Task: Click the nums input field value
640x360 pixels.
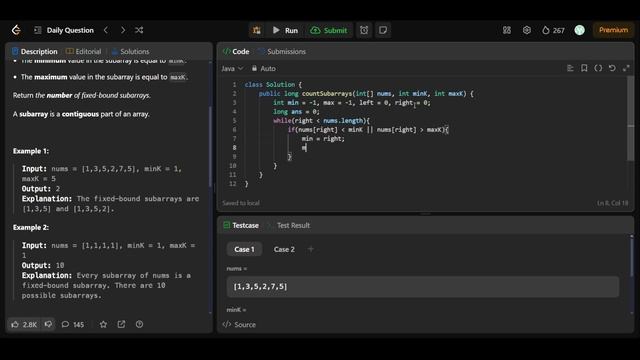Action: click(x=422, y=287)
